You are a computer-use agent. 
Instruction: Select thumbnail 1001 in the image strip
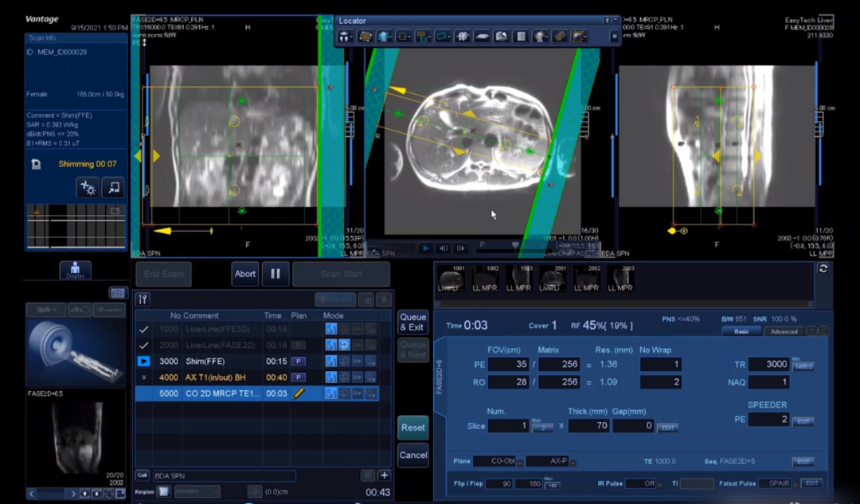tap(451, 278)
